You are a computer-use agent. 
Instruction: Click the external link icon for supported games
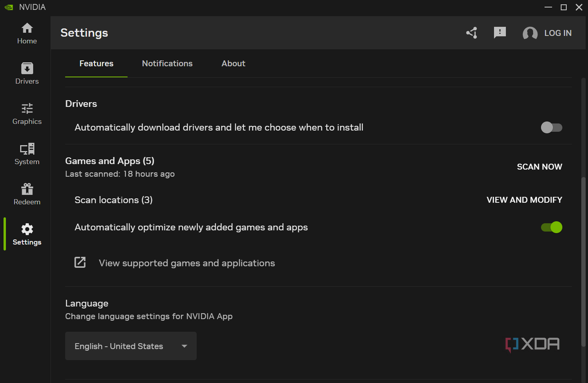80,262
